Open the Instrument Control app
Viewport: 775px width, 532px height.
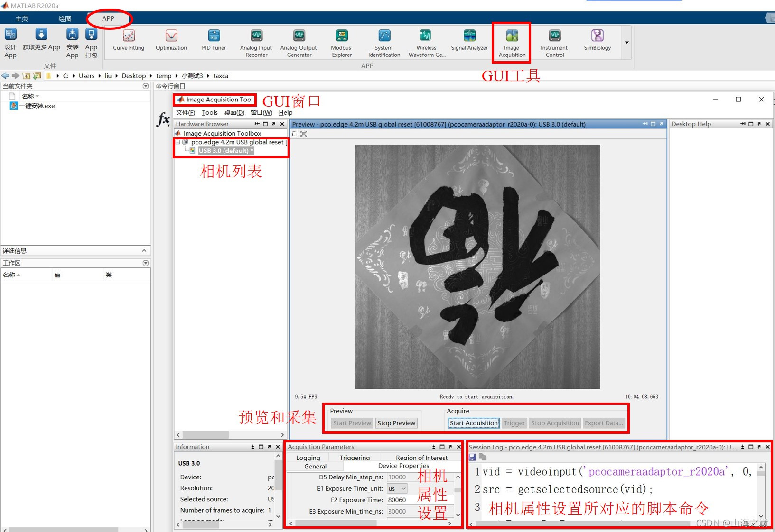(553, 42)
